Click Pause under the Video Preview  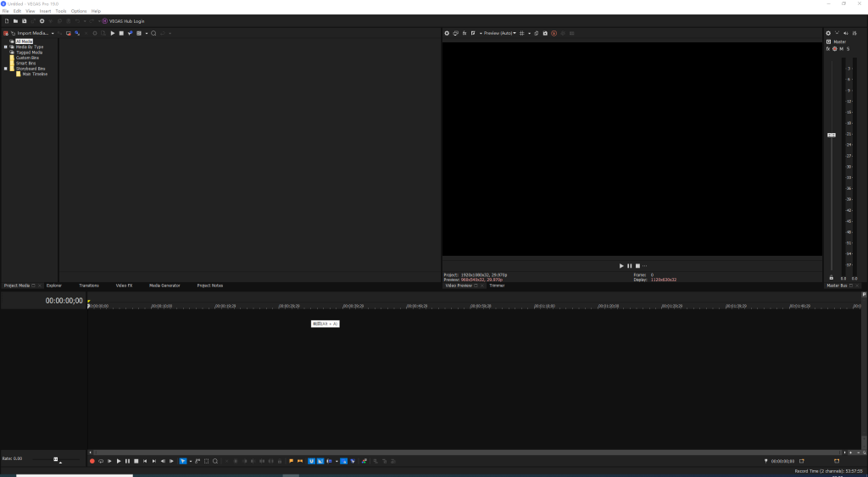pos(630,266)
